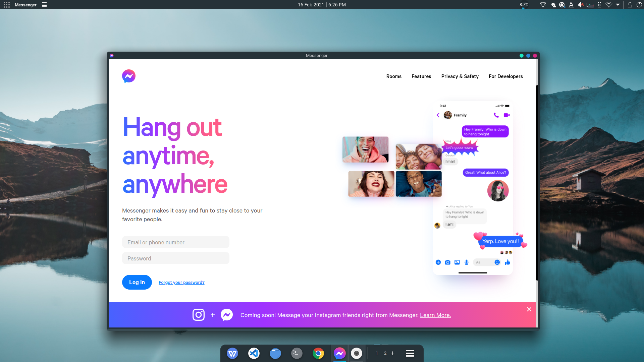Viewport: 644px width, 362px height.
Task: Click the Email or phone number field
Action: [176, 242]
